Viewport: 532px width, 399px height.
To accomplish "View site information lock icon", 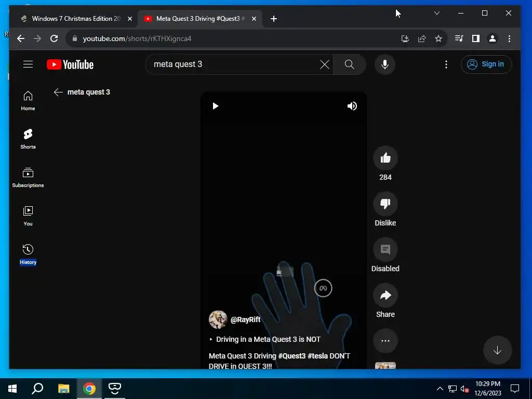I will [75, 38].
